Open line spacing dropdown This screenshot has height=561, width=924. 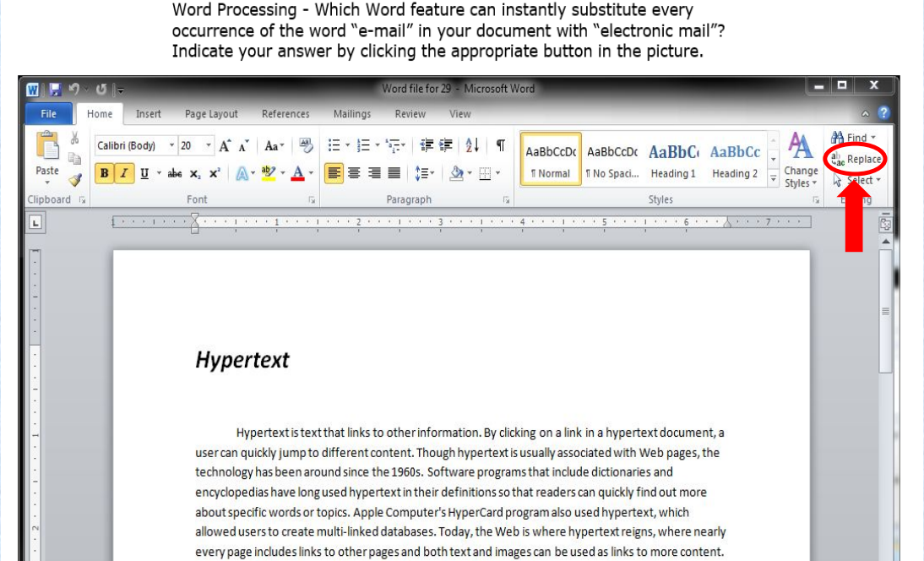coord(424,173)
